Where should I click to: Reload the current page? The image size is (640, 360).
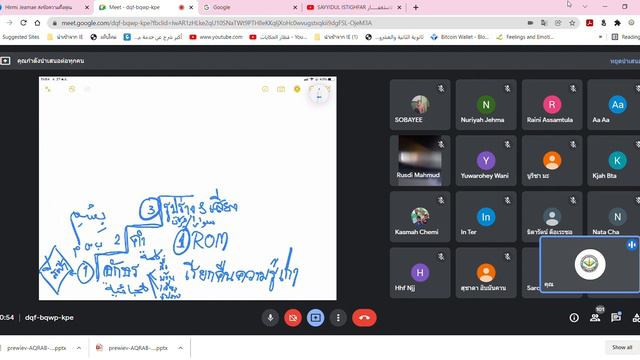(x=23, y=23)
